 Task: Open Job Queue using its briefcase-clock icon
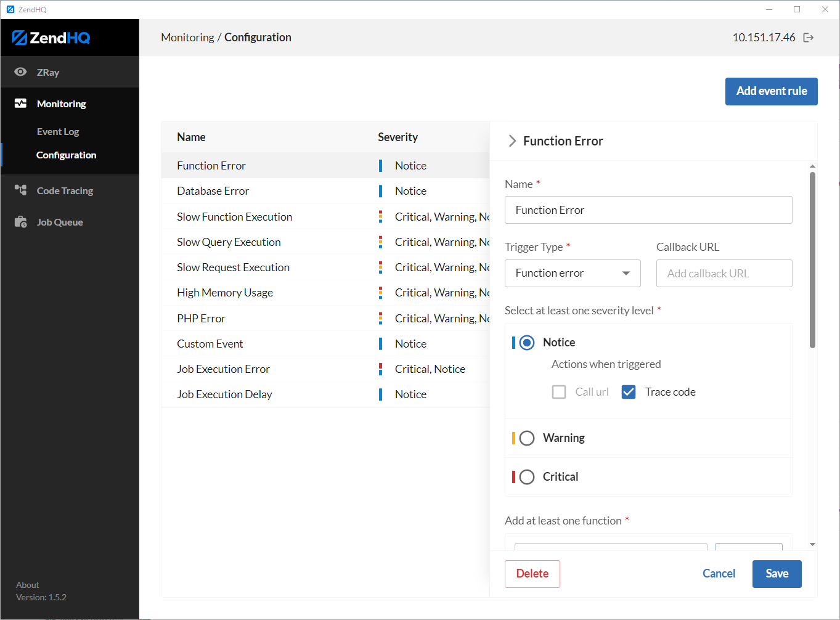pyautogui.click(x=20, y=222)
